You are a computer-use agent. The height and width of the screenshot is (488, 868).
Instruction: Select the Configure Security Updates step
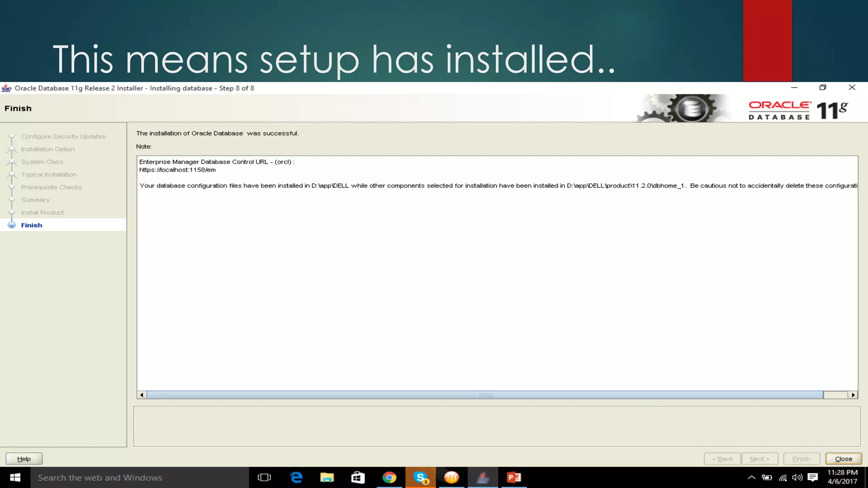[63, 136]
